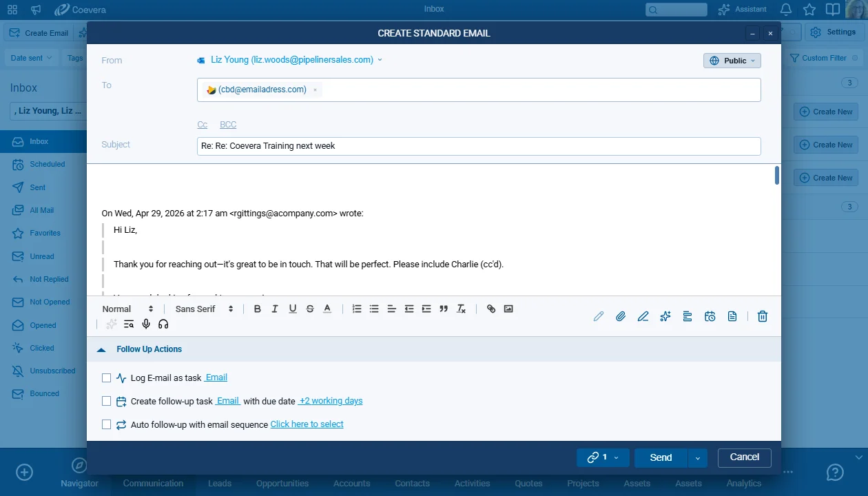The image size is (868, 496).
Task: Click the microphone dictation icon
Action: 146,324
